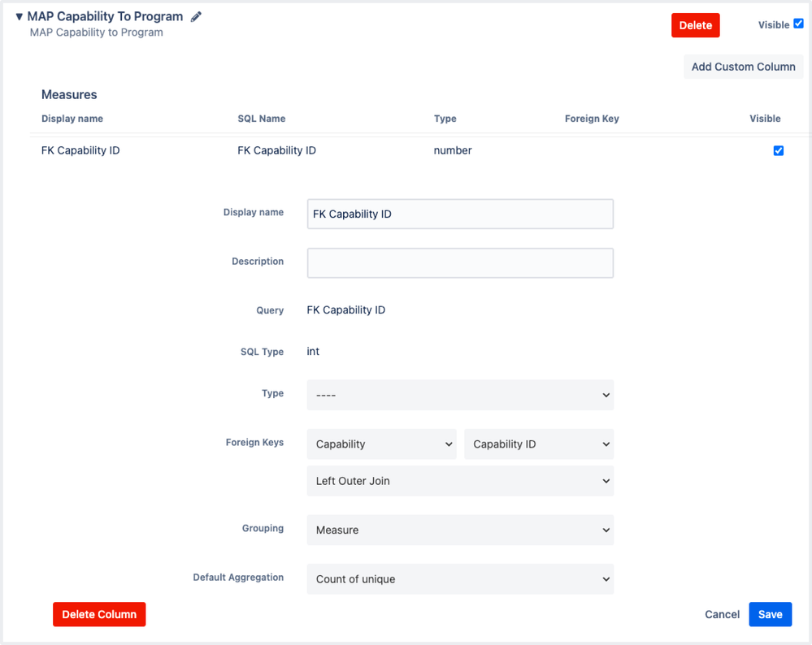Screen dimensions: 812x645
Task: Click the SQL Type value int
Action: click(x=313, y=352)
